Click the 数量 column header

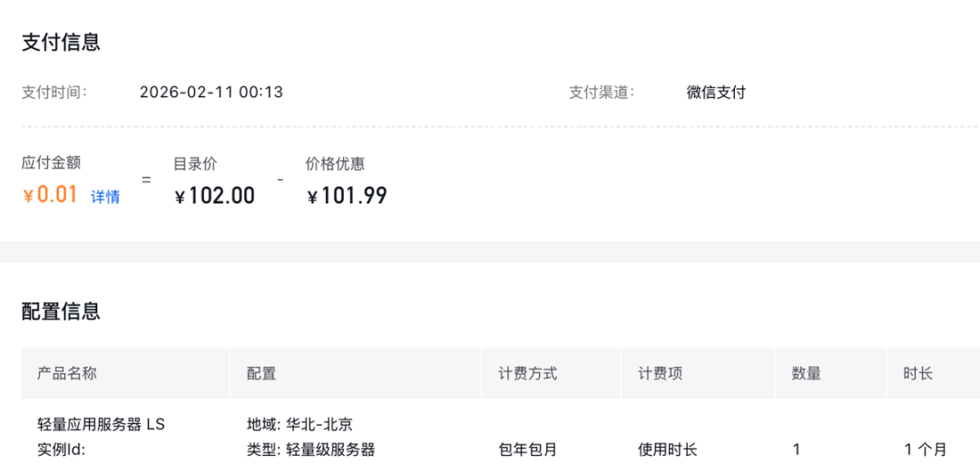(806, 373)
